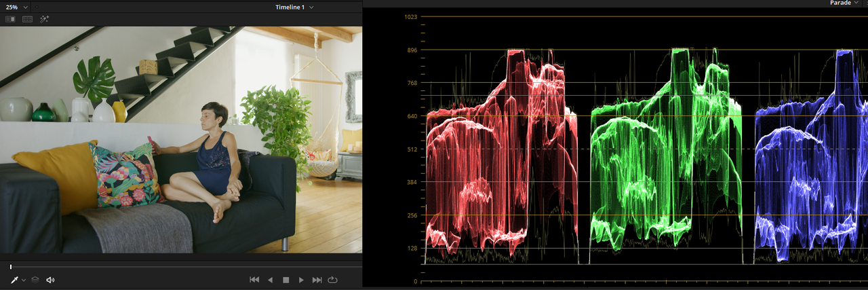The height and width of the screenshot is (290, 868).
Task: Click the 384 scope scale label
Action: point(411,183)
